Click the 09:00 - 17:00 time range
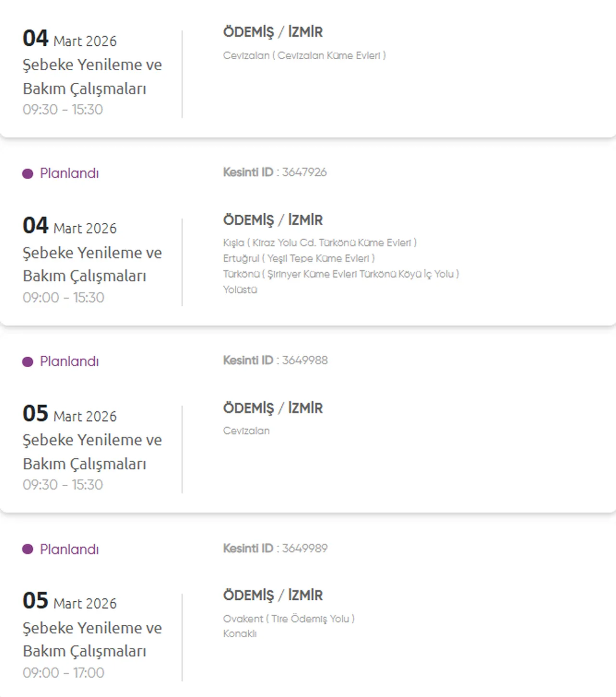Image resolution: width=616 pixels, height=697 pixels. tap(64, 672)
